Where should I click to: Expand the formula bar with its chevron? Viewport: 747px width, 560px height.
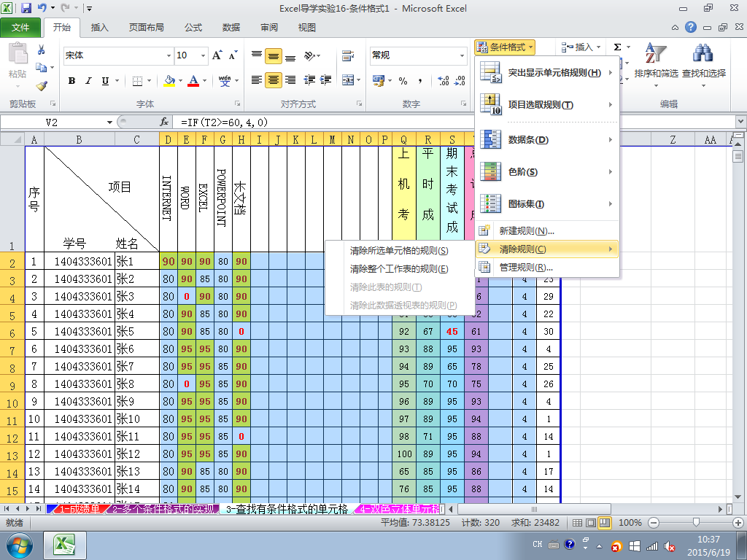coord(741,122)
